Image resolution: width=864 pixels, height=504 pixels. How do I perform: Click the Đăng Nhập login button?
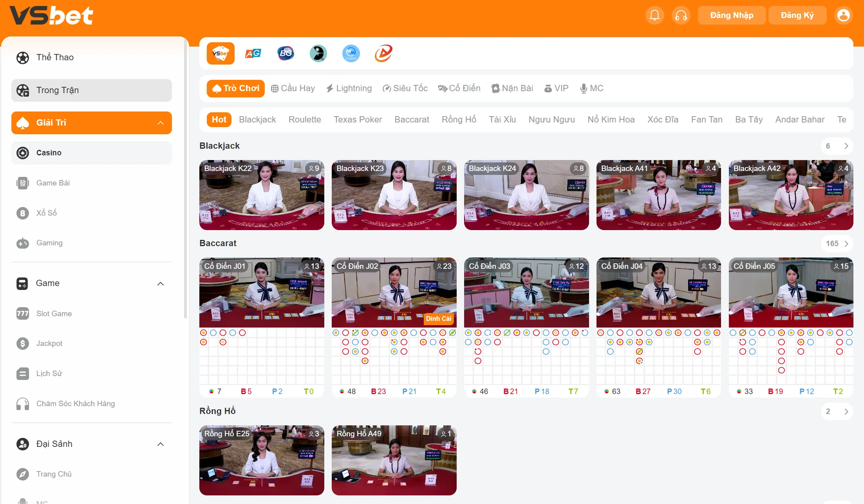pos(732,15)
